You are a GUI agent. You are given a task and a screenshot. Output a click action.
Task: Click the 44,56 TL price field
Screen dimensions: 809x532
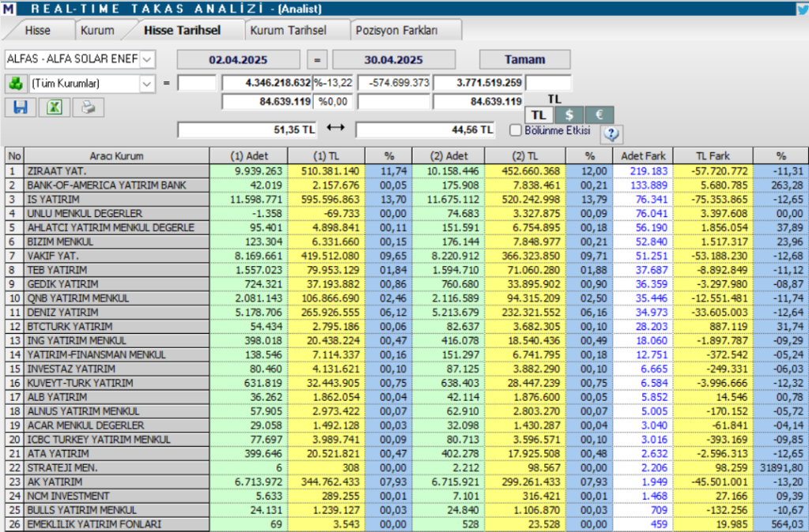point(425,129)
